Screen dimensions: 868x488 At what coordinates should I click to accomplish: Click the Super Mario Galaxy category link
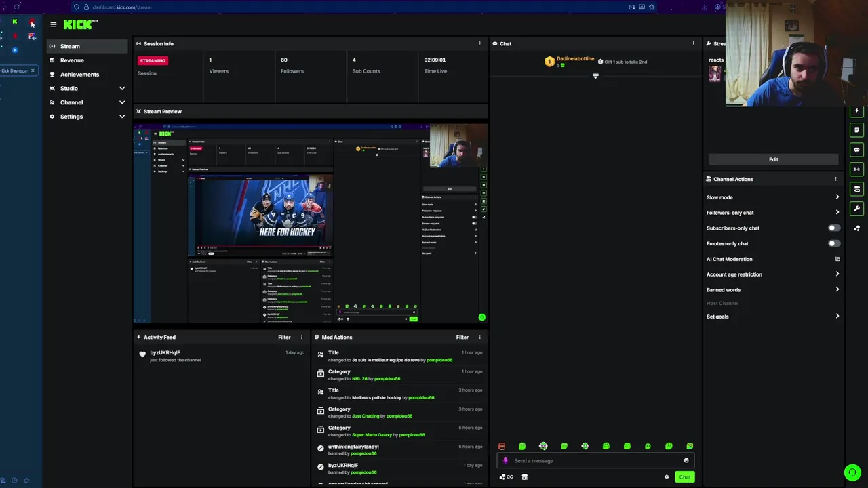(372, 435)
